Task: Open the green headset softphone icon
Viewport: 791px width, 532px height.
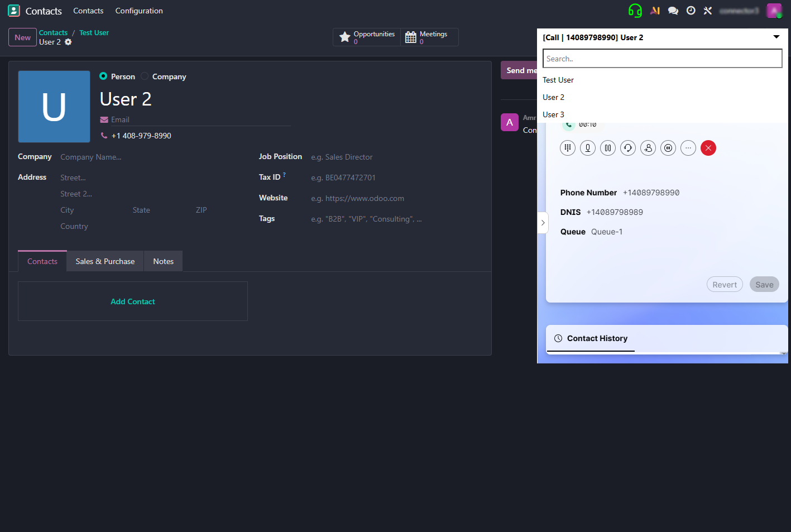Action: 635,10
